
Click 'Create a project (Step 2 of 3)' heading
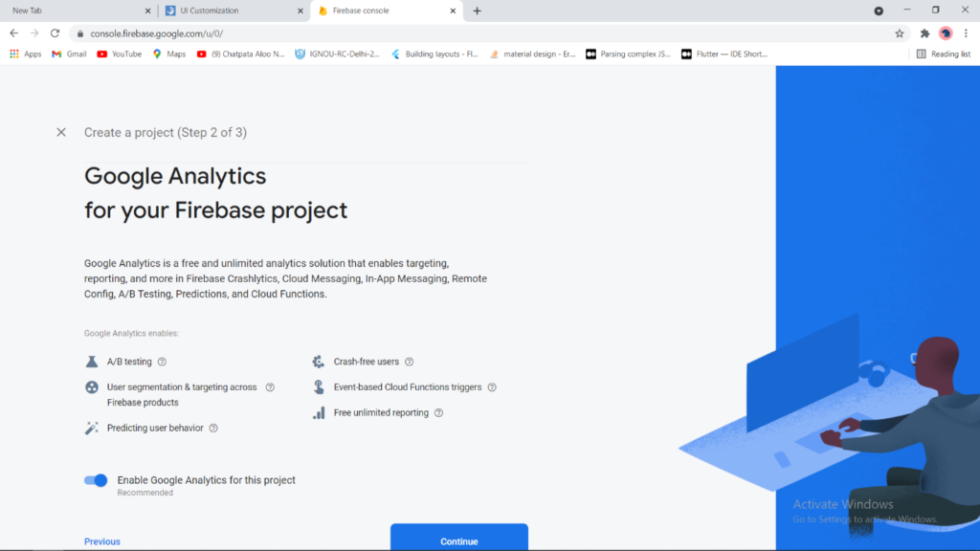pyautogui.click(x=166, y=132)
